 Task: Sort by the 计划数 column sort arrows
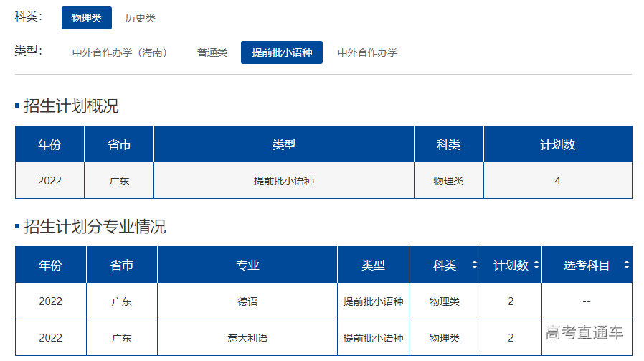(x=536, y=265)
